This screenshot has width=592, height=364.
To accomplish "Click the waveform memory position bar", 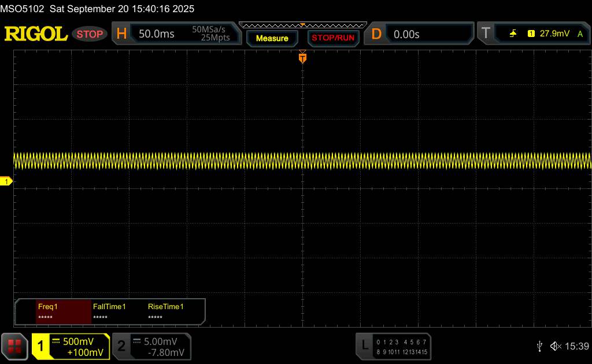I will [x=302, y=25].
